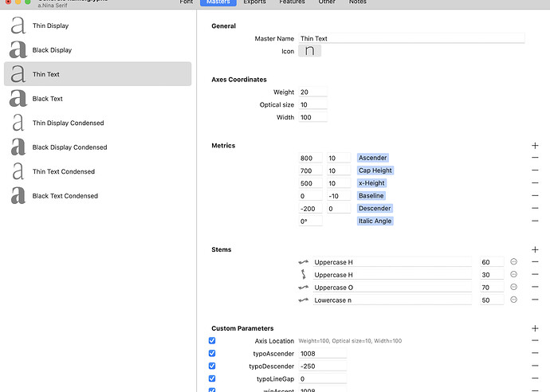
Task: Open options for Uppercase O stem
Action: click(x=513, y=287)
